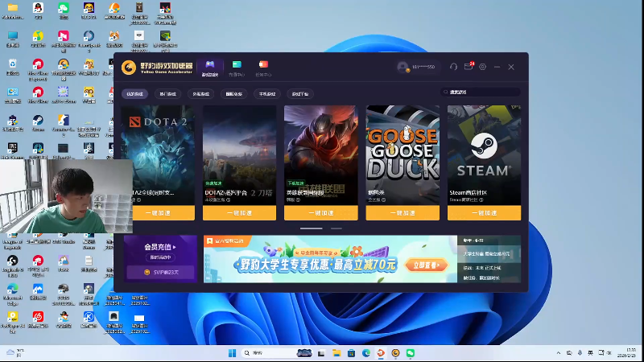Switch to the 充值中心 green card tab

[x=237, y=68]
